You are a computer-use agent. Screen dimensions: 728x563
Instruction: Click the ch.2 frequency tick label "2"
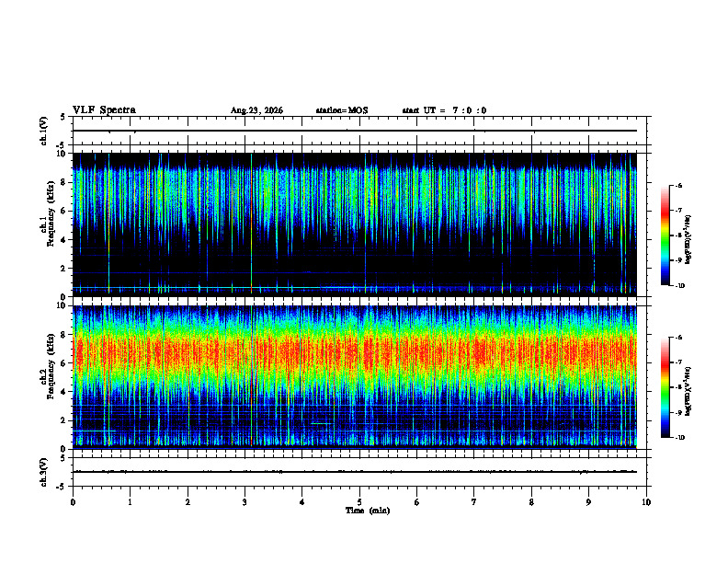[64, 420]
